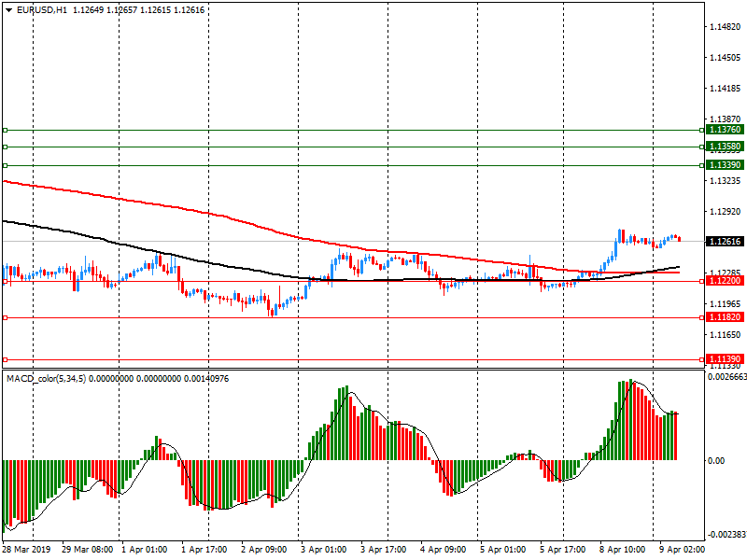Click the 5 Apr 17:00 time axis label
The height and width of the screenshot is (560, 747).
[x=561, y=550]
